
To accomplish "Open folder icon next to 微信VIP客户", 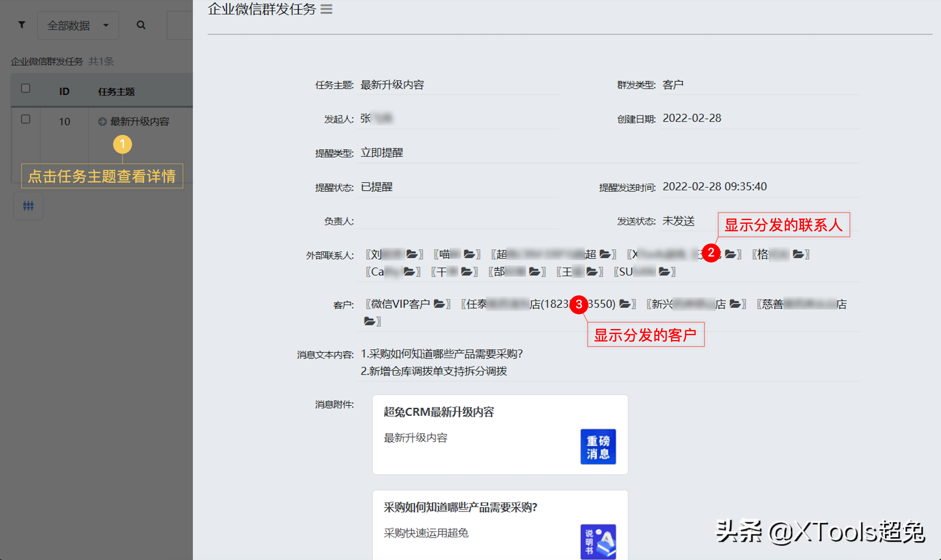I will (439, 304).
